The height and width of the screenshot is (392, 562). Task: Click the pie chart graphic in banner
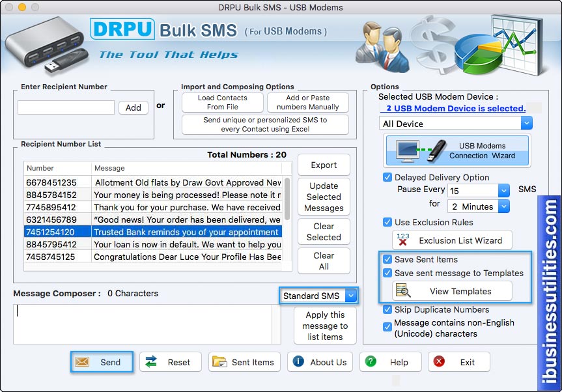pos(479,54)
